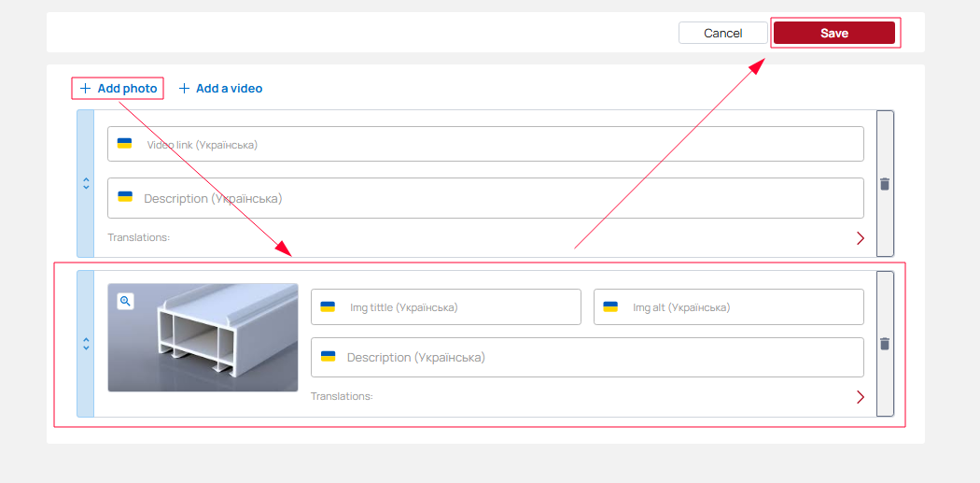Image resolution: width=980 pixels, height=483 pixels.
Task: Expand Translations in the video block
Action: (x=861, y=237)
